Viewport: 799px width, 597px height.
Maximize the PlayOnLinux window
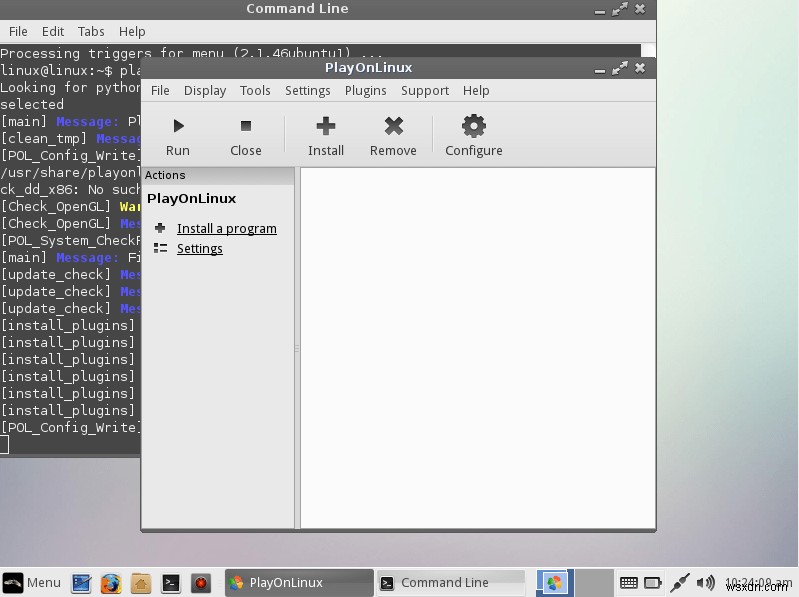click(620, 68)
